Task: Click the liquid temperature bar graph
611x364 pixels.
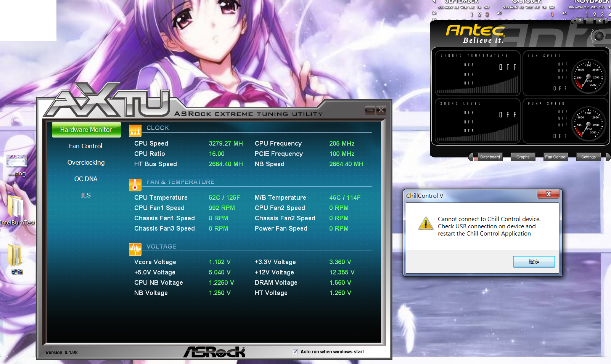Action: click(x=478, y=85)
